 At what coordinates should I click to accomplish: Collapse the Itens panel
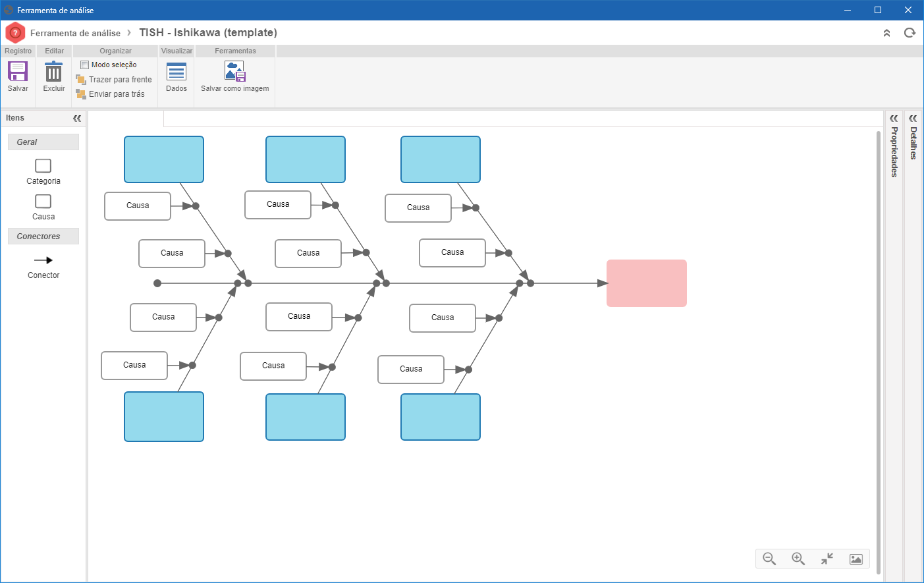(77, 119)
